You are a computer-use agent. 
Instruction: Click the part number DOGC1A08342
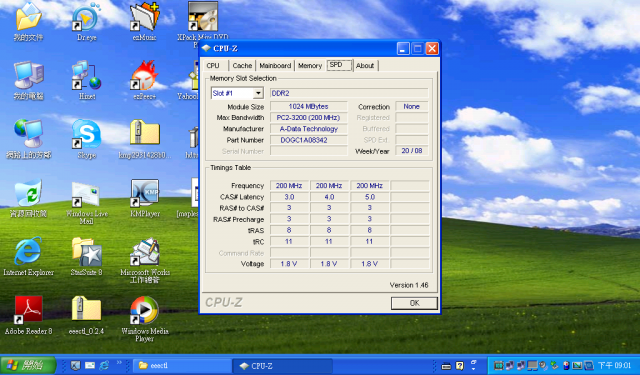[x=309, y=140]
